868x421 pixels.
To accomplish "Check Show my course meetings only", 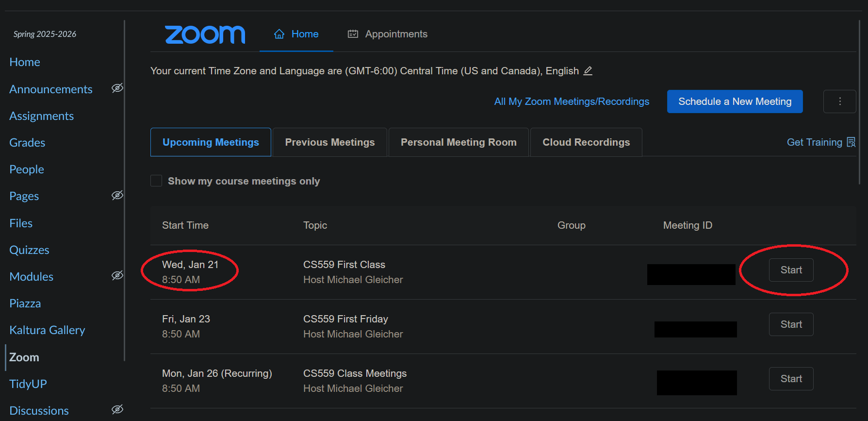I will (156, 181).
